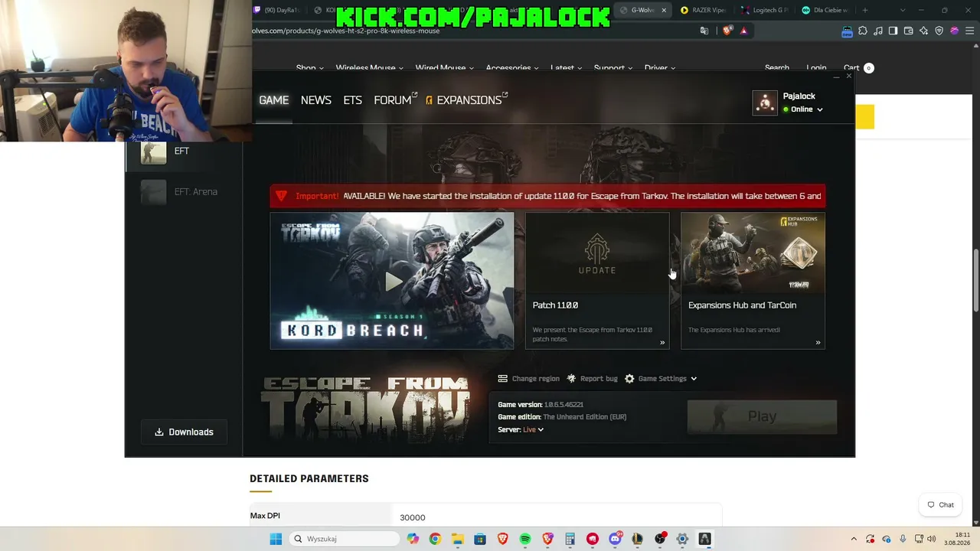The width and height of the screenshot is (980, 551).
Task: Open the Windows Start menu
Action: click(276, 539)
